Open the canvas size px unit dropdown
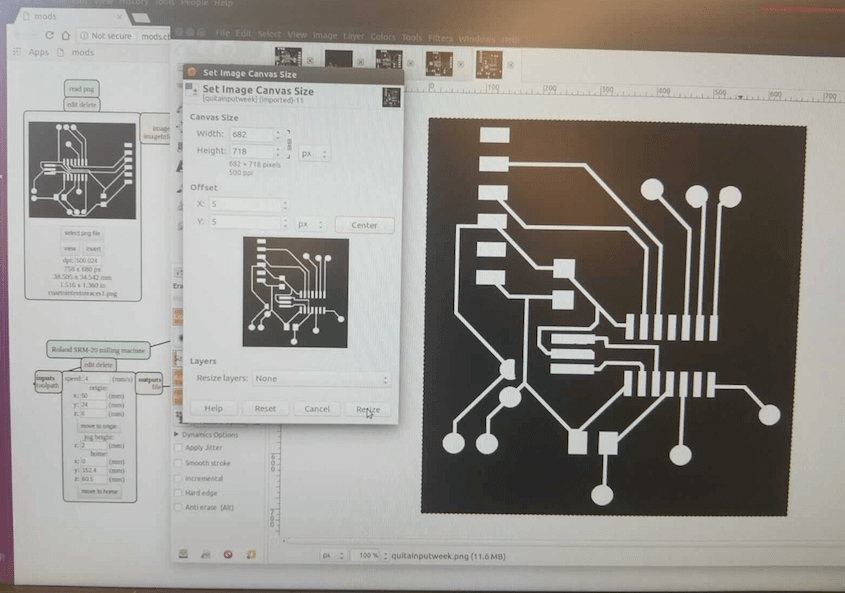The image size is (845, 593). click(x=314, y=154)
